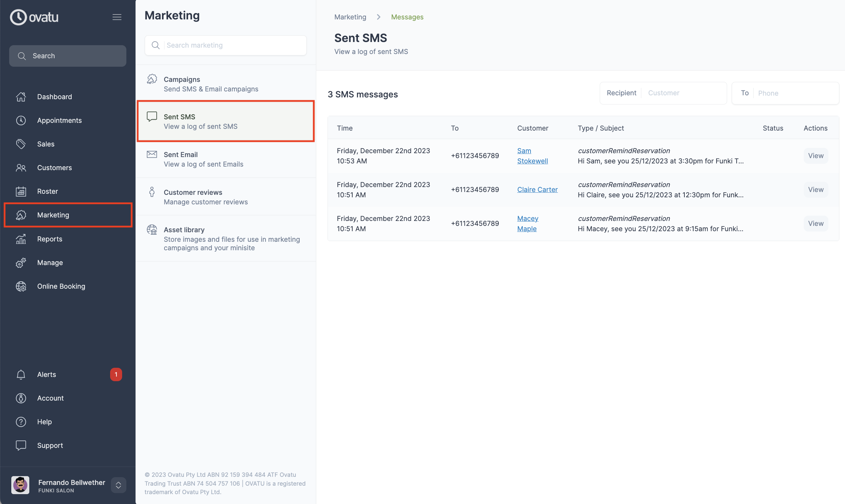Open the Dashboard via its home icon
This screenshot has width=845, height=504.
pos(21,97)
